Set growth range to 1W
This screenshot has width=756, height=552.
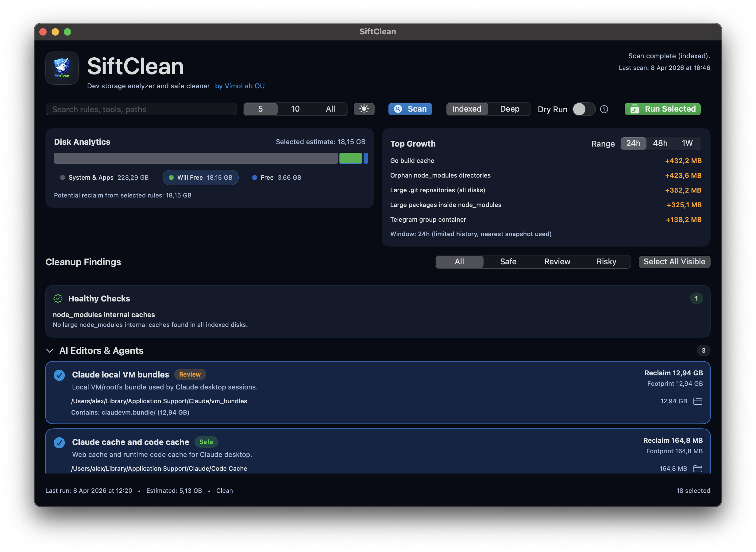pos(687,143)
